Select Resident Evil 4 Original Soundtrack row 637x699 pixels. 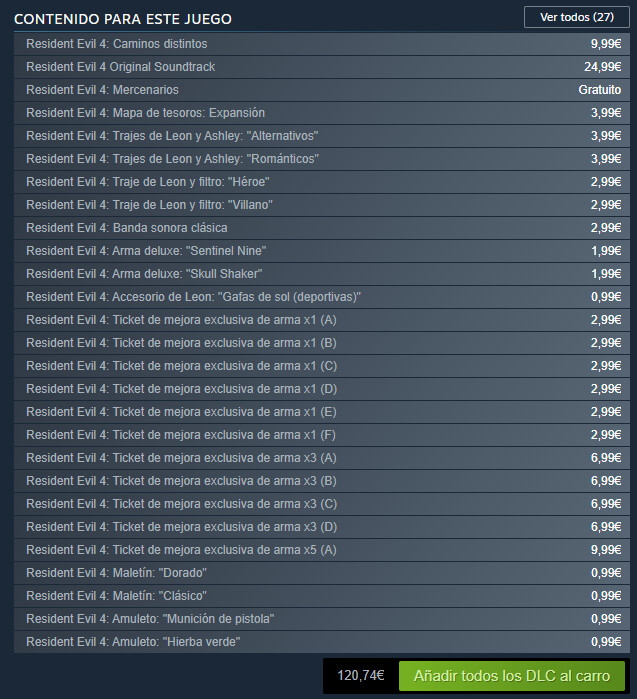pos(321,67)
